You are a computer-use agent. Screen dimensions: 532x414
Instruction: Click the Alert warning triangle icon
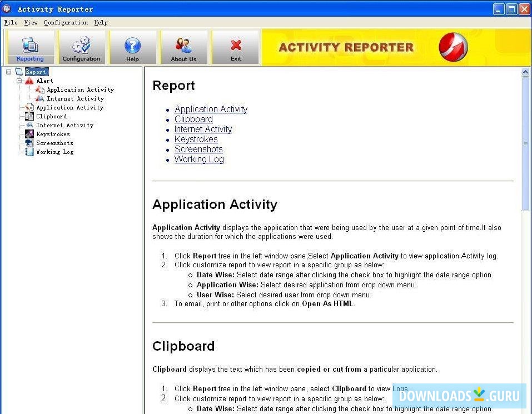(x=29, y=81)
